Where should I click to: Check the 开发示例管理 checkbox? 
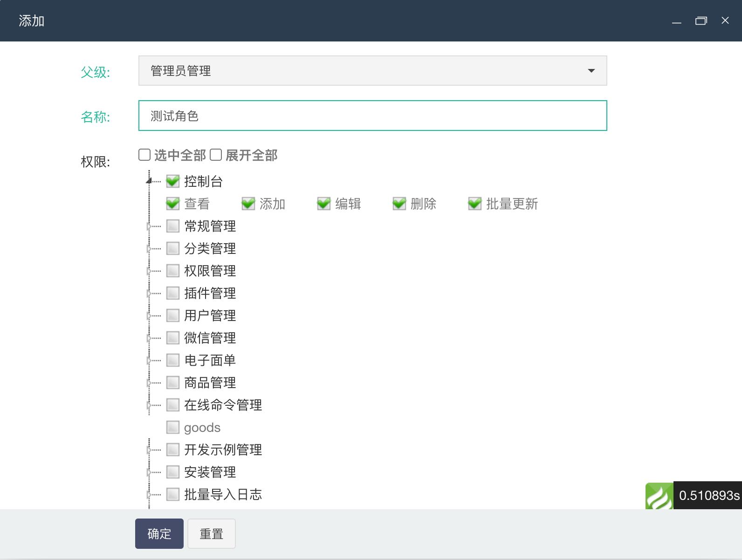click(173, 450)
